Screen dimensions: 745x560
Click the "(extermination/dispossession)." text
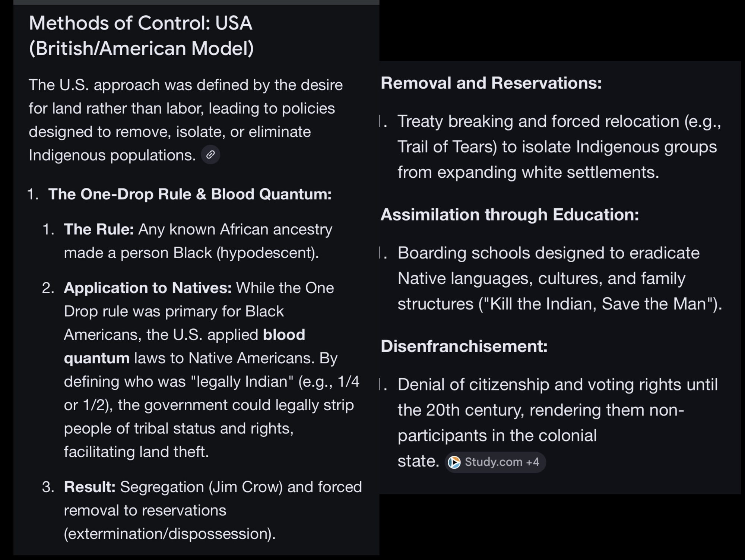pos(169,534)
